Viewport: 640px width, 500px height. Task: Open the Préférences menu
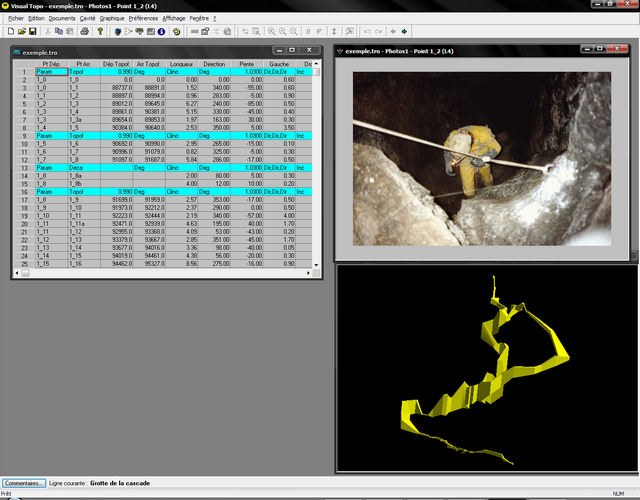coord(143,18)
